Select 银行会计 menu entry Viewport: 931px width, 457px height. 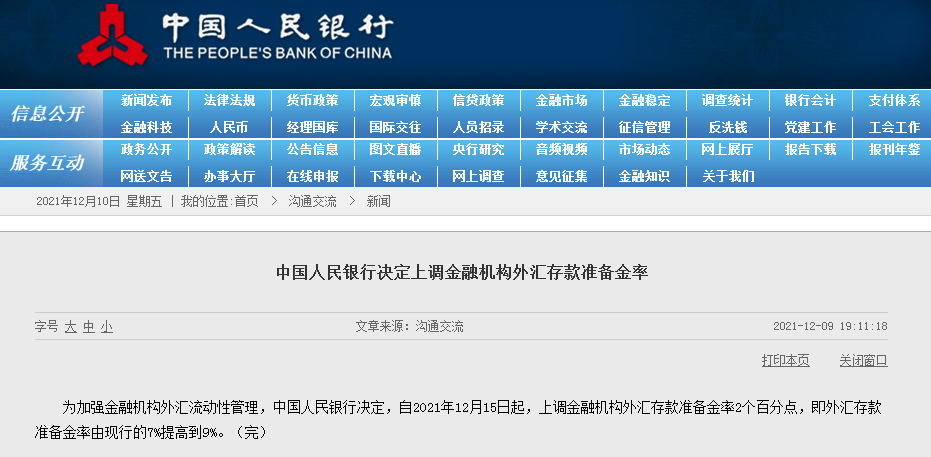click(810, 101)
